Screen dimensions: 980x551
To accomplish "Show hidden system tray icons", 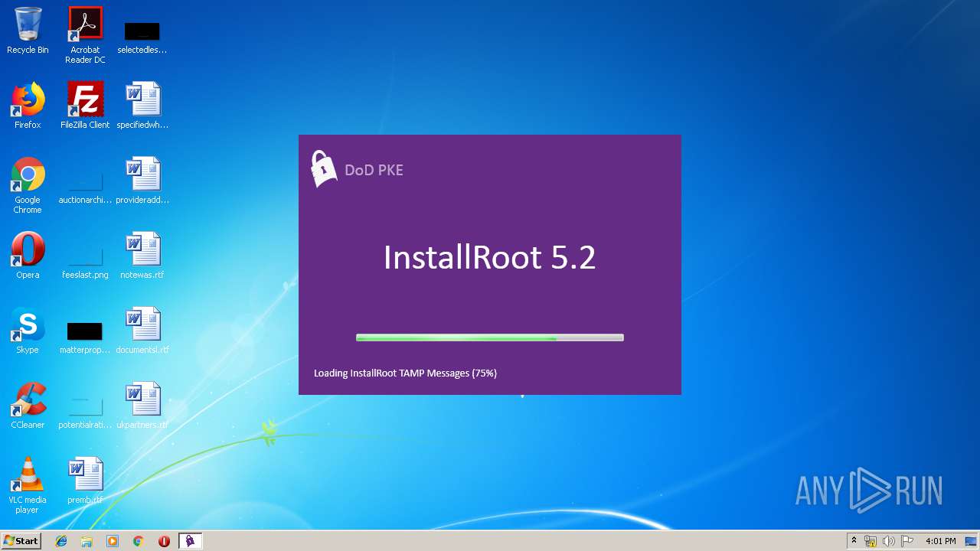I will [854, 541].
